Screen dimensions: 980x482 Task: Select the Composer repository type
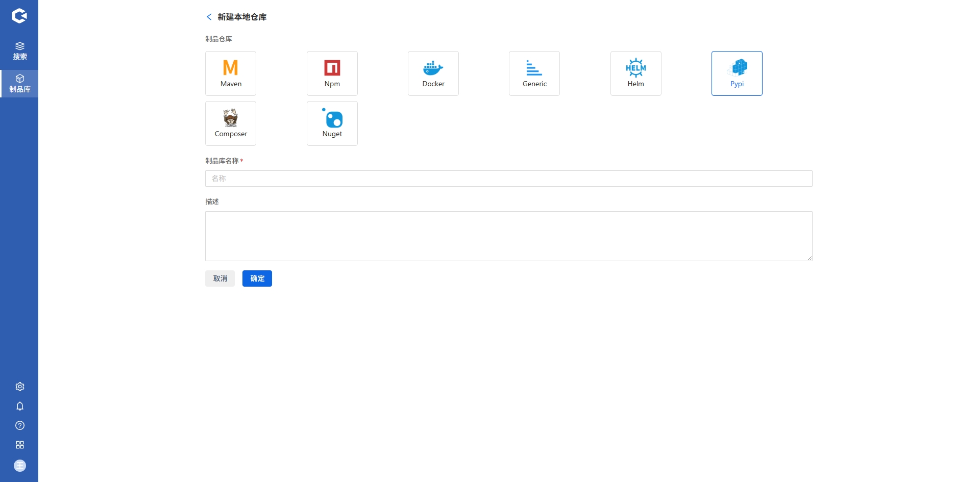pyautogui.click(x=231, y=123)
